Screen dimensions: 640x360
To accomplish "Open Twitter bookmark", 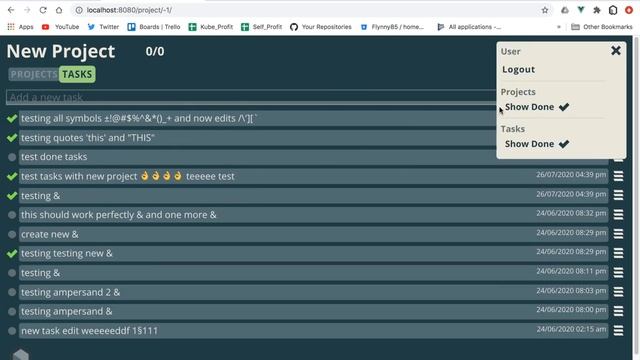I will 103,27.
